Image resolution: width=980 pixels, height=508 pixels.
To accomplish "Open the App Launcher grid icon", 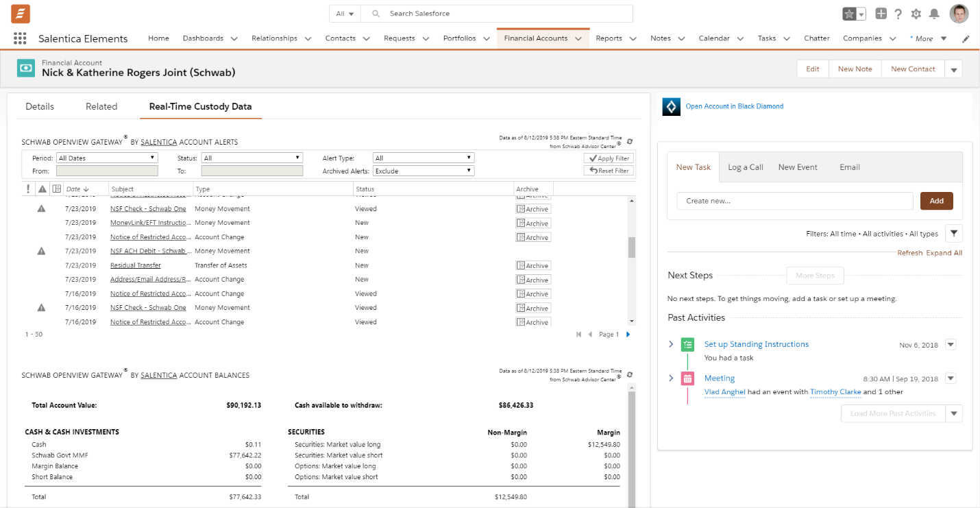I will [x=20, y=38].
